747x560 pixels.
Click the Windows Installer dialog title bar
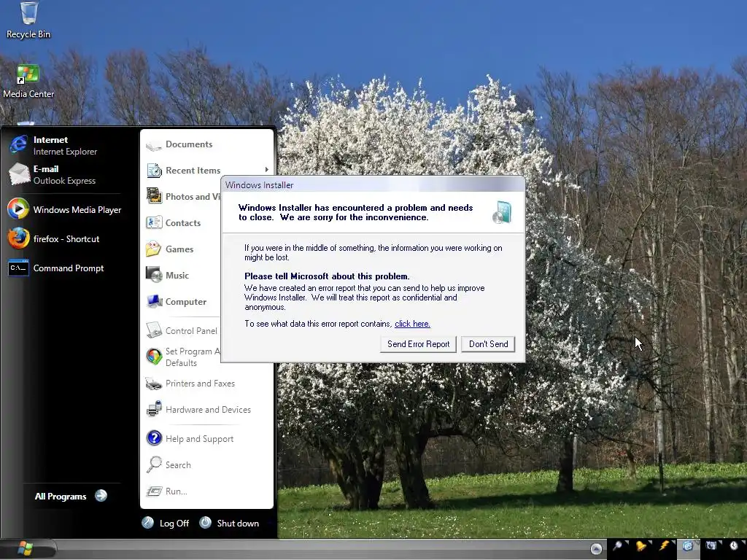coord(373,184)
